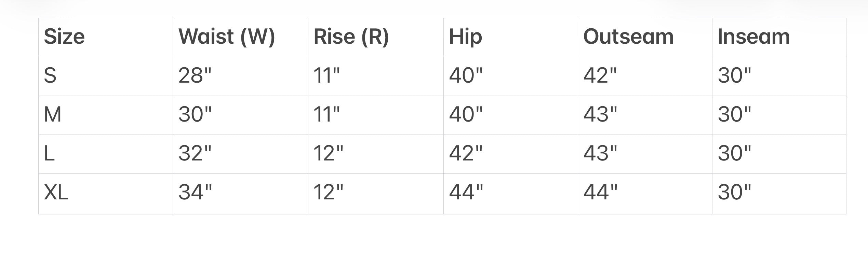
Task: Select the L size row label
Action: coord(49,153)
